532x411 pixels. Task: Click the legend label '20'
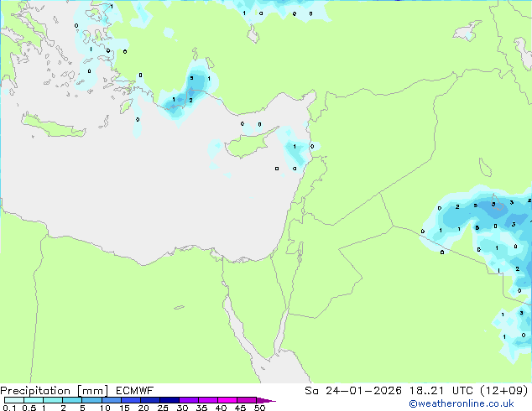coord(143,408)
